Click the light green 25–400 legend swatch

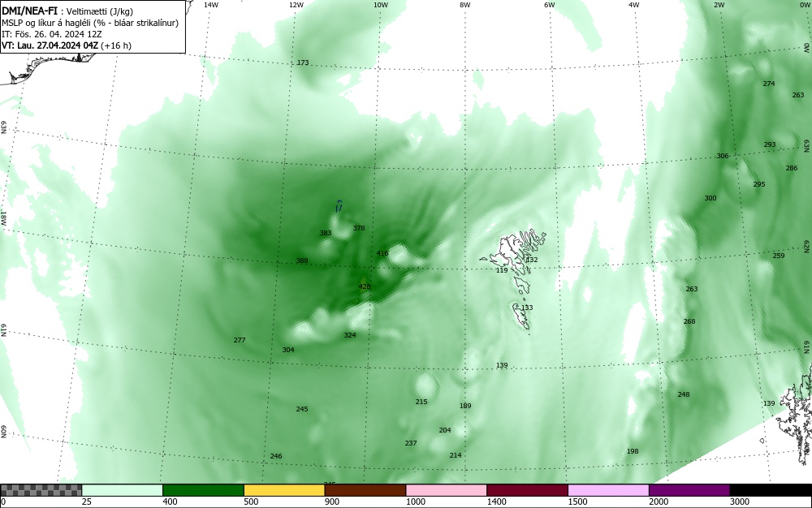(x=123, y=490)
